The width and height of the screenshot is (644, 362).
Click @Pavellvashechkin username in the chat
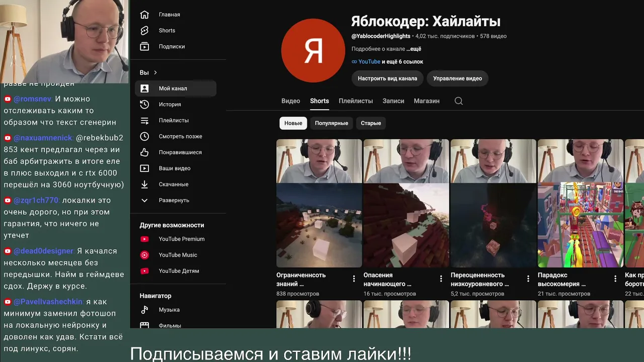point(48,302)
